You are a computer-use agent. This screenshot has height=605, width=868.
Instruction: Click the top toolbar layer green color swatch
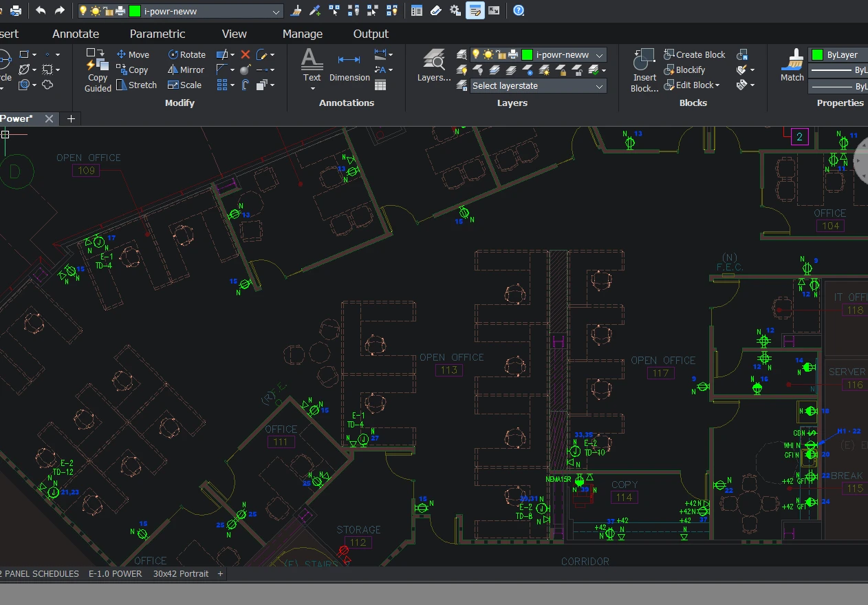(135, 11)
